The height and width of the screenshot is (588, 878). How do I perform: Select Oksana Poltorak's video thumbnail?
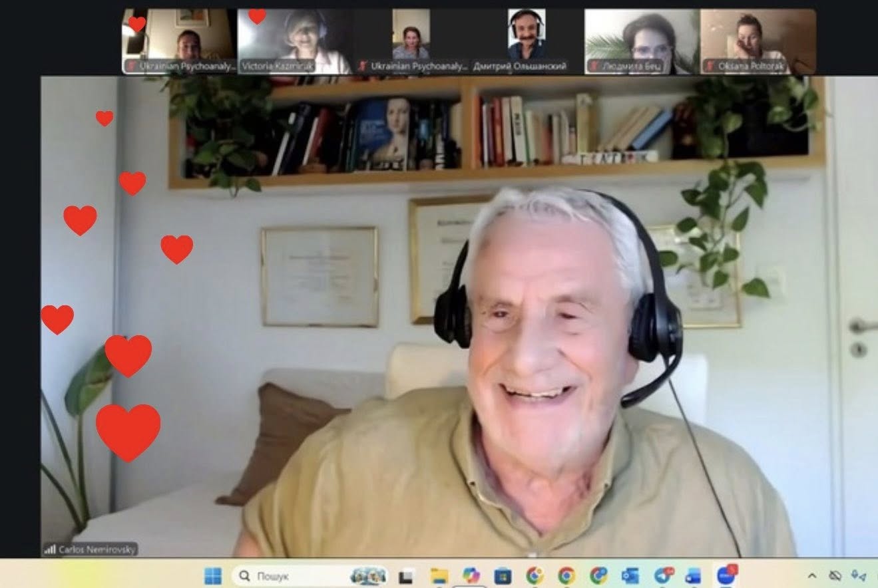758,41
